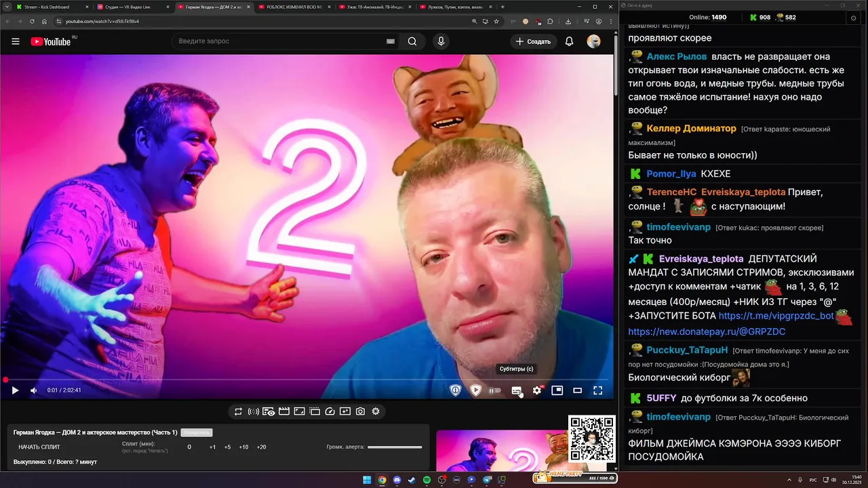This screenshot has height=488, width=868.
Task: Click the YouTube search magnifier button
Action: click(412, 41)
